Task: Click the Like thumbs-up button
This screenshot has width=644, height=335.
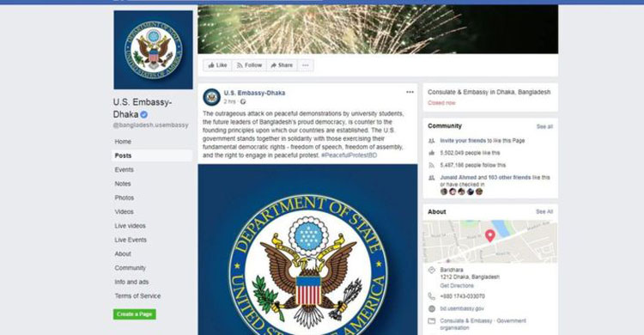Action: (x=217, y=65)
